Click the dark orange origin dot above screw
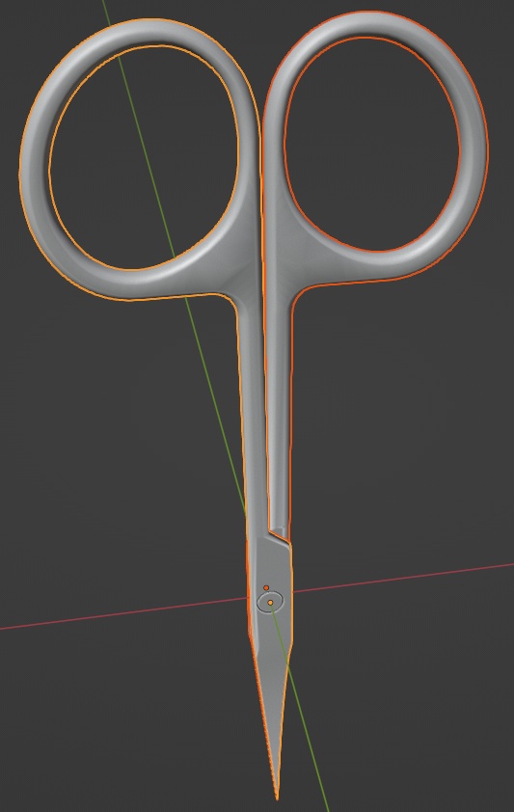 (266, 587)
